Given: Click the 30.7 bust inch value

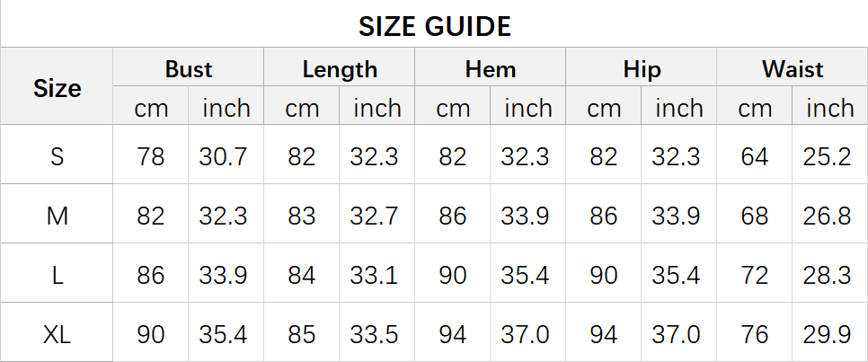Looking at the screenshot, I should point(223,156).
